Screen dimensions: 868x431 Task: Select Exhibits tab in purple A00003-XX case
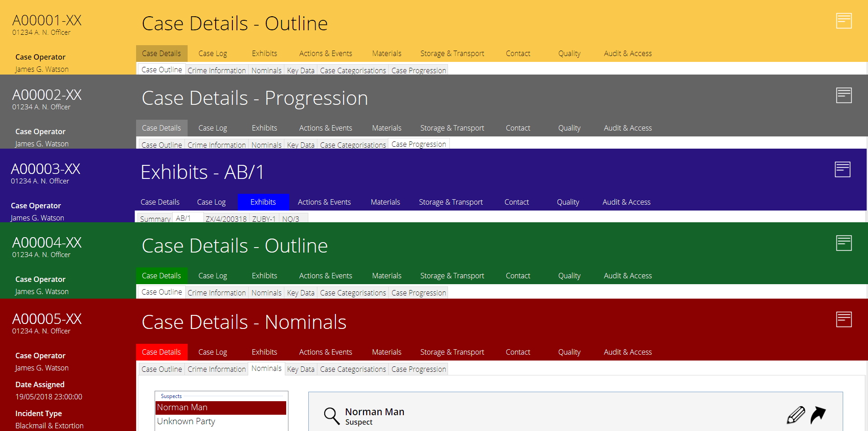(263, 202)
